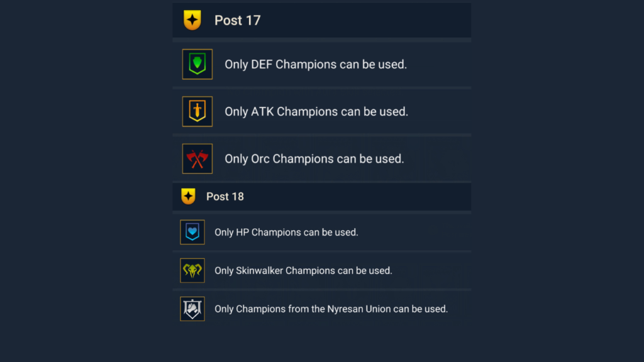Expand the Post 18 header row
This screenshot has height=362, width=644.
[377, 197]
